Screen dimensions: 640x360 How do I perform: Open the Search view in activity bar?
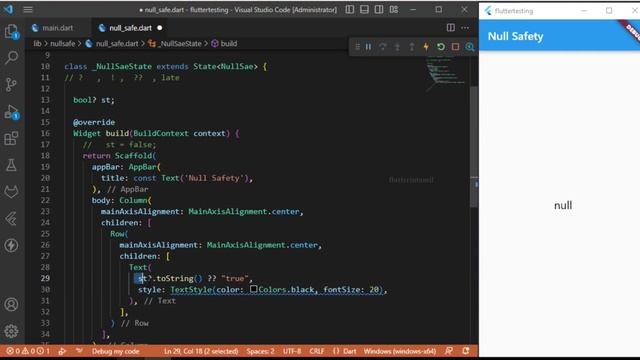11,57
